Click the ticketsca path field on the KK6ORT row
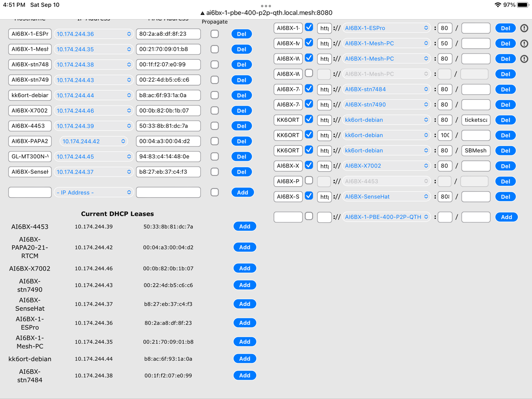Image resolution: width=532 pixels, height=399 pixels. [x=475, y=120]
